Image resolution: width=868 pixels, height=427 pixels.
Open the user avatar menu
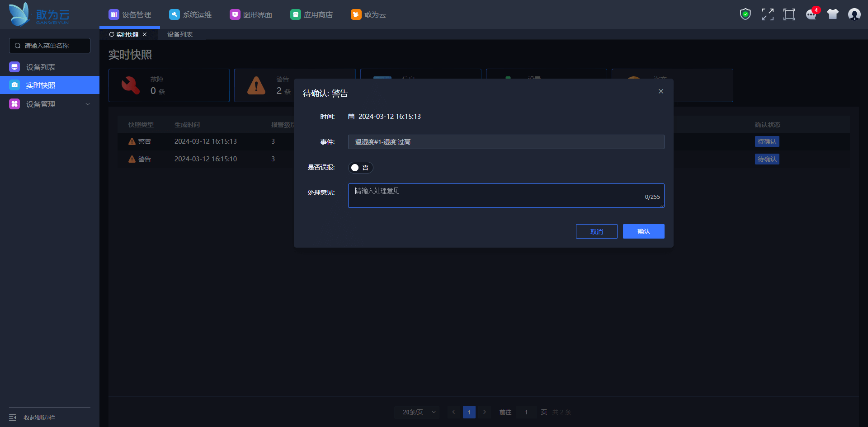coord(854,14)
